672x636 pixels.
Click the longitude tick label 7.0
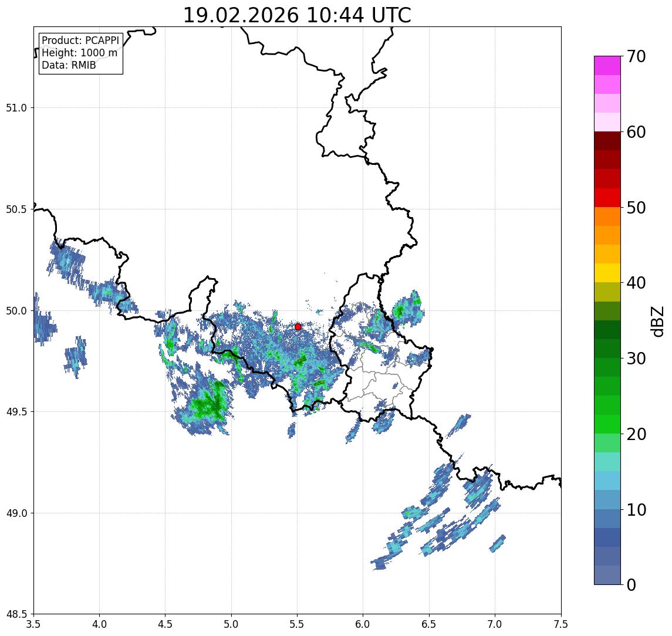point(495,624)
